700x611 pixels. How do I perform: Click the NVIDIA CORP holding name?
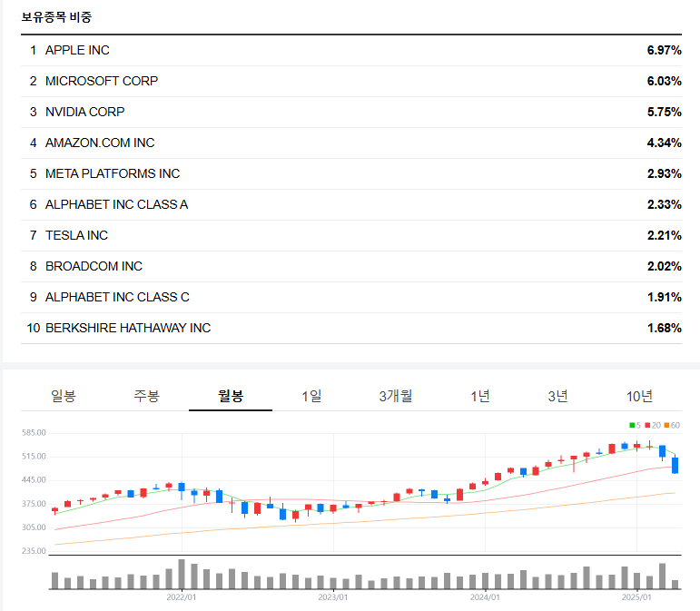(x=84, y=112)
